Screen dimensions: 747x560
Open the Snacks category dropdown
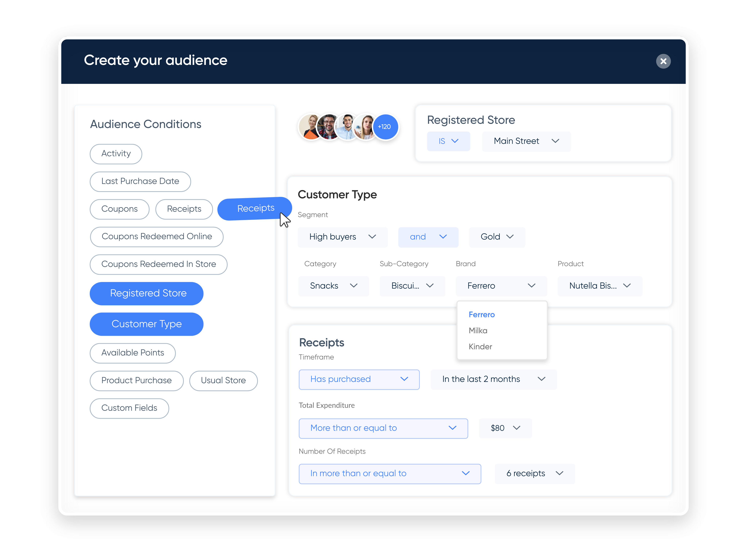(x=334, y=286)
